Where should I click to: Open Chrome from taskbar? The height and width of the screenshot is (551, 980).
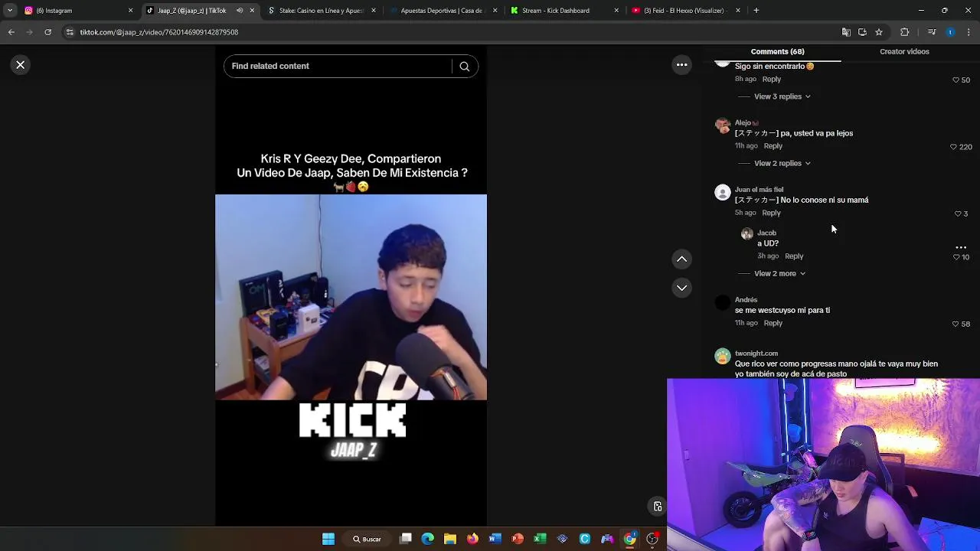[629, 539]
